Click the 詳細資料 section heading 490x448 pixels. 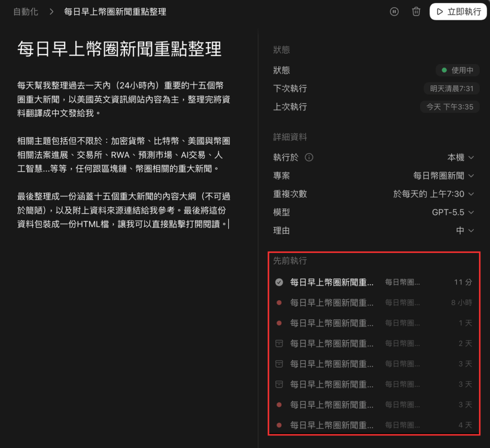[x=290, y=137]
